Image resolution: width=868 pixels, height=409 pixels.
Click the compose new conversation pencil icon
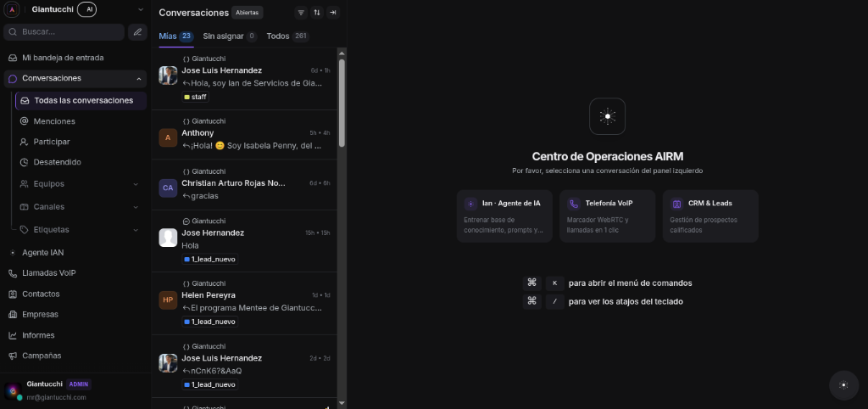138,32
